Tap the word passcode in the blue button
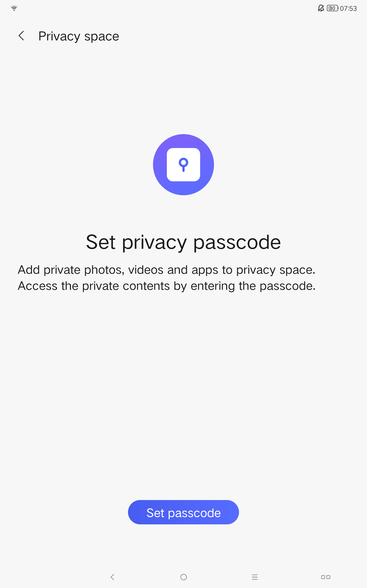This screenshot has height=588, width=367. [195, 513]
